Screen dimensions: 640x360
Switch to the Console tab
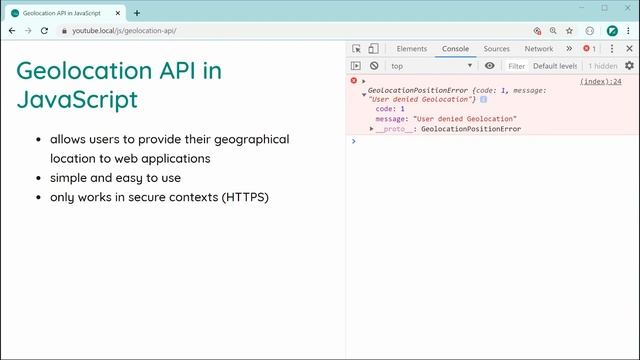455,49
